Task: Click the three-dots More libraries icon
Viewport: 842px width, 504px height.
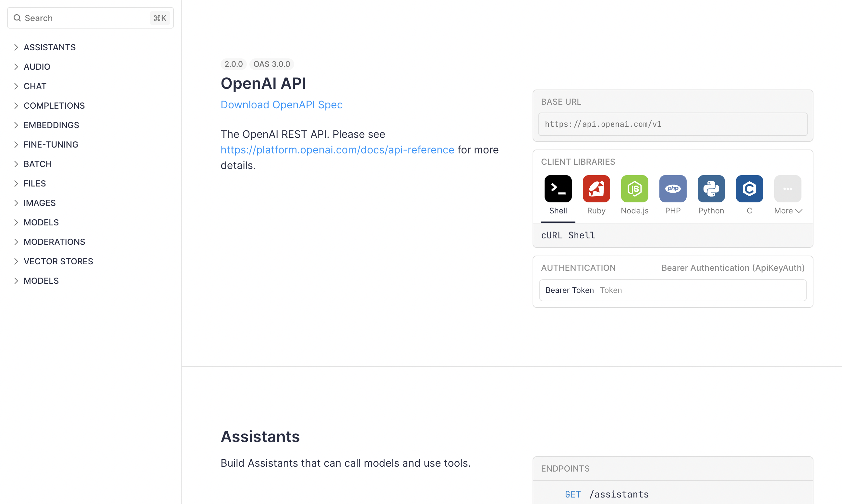Action: click(x=787, y=189)
